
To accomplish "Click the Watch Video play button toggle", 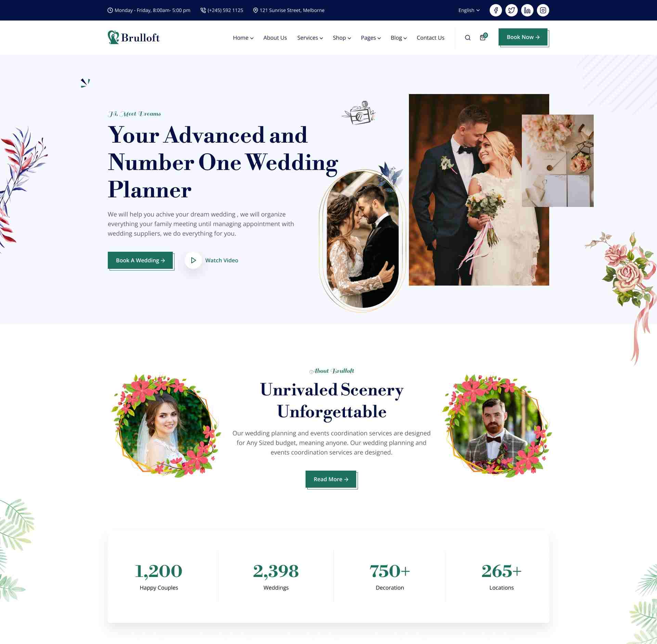I will pyautogui.click(x=192, y=260).
